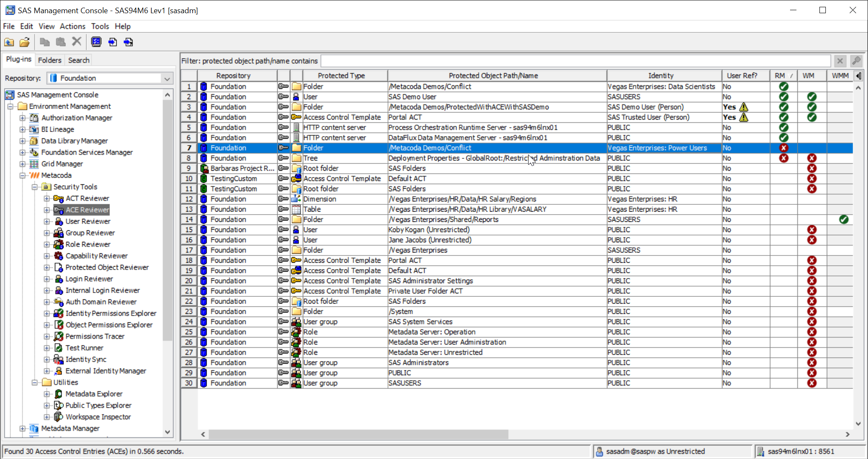Expand the BI Lineage node

pyautogui.click(x=23, y=129)
